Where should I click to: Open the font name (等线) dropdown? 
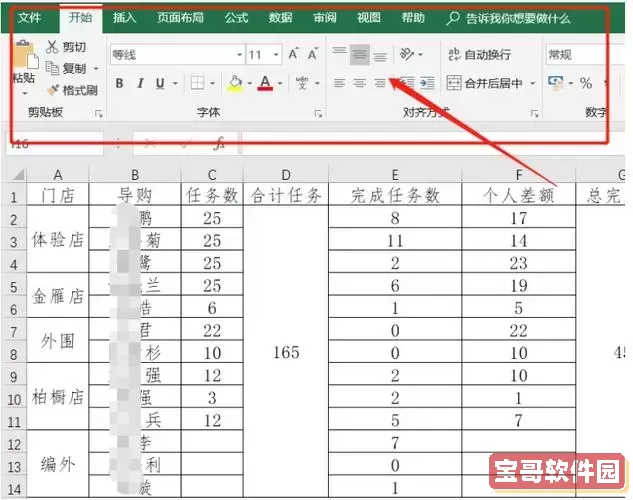tap(239, 54)
